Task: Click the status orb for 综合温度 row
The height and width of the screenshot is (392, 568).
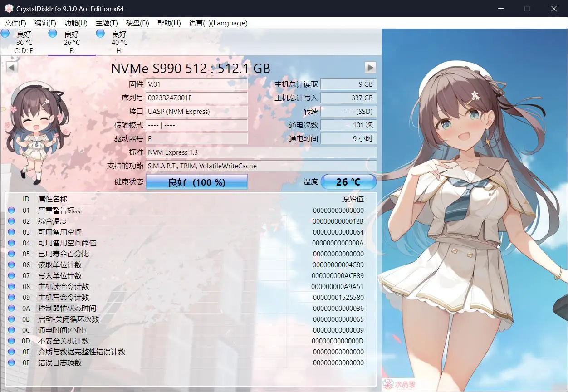Action: [11, 221]
